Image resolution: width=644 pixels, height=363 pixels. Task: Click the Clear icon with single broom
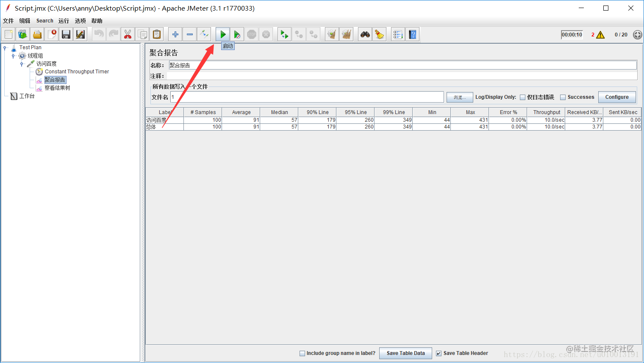tap(332, 34)
